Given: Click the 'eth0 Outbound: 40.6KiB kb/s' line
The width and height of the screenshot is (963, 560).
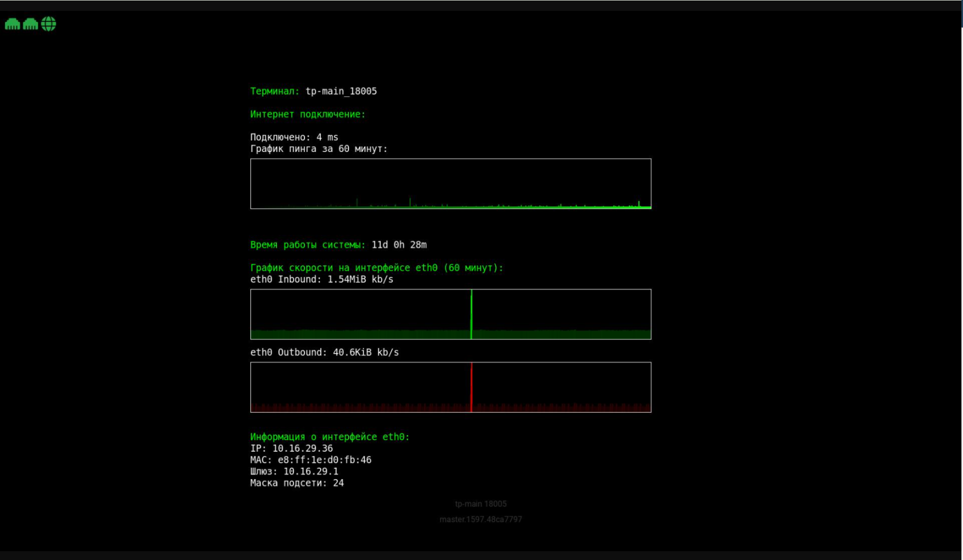Looking at the screenshot, I should [x=324, y=352].
